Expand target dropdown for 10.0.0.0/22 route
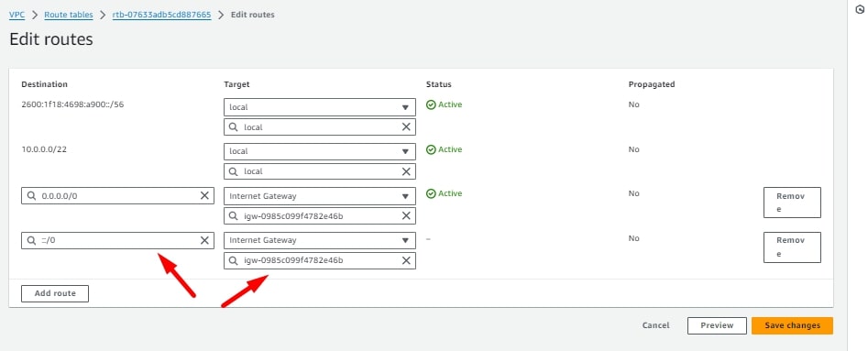 tap(319, 151)
